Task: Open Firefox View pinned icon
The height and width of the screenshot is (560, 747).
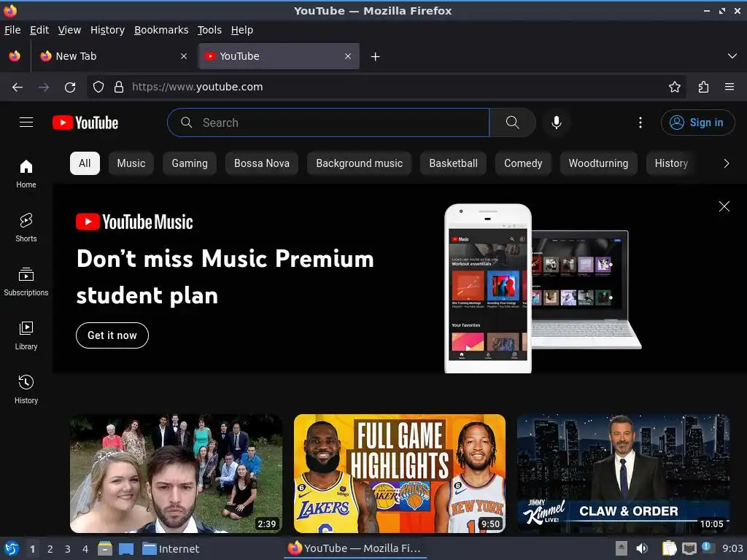Action: coord(15,56)
